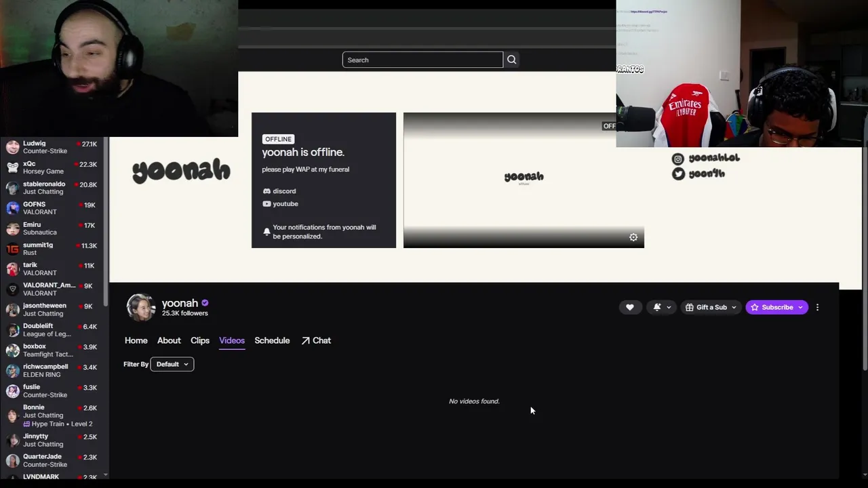Open tarik's VALORANT channel in sidebar

[x=53, y=269]
